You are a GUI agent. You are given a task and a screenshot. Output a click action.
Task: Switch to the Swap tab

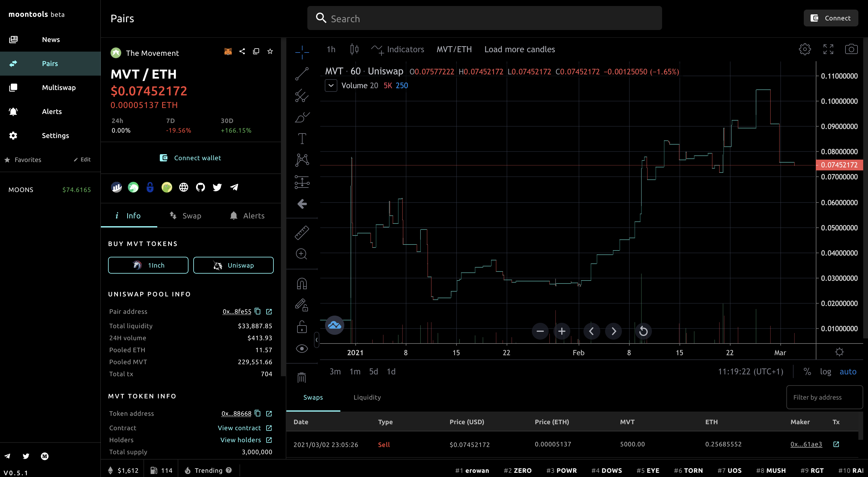coord(185,216)
